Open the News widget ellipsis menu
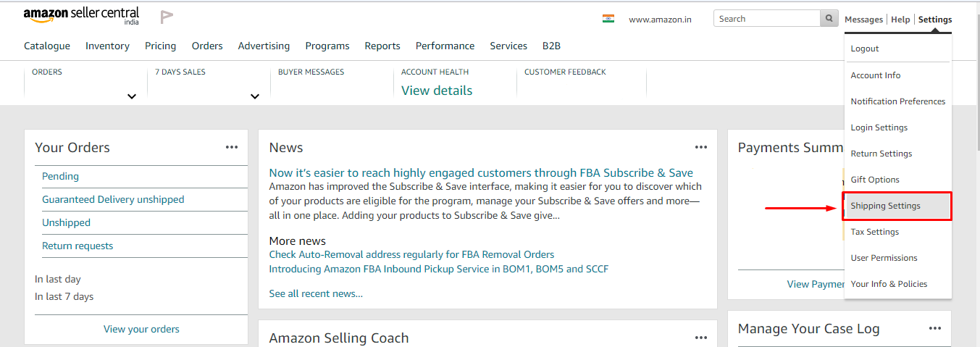The height and width of the screenshot is (347, 980). pyautogui.click(x=701, y=147)
